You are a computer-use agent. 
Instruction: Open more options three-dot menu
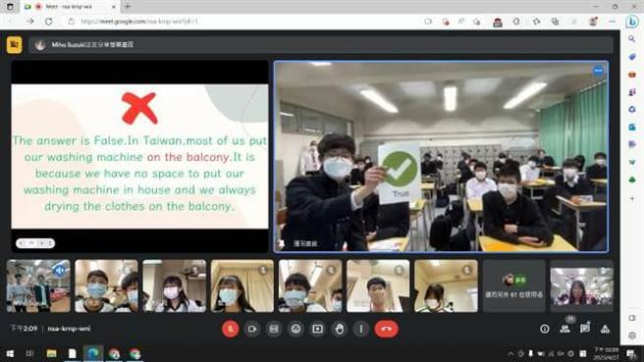pyautogui.click(x=361, y=329)
